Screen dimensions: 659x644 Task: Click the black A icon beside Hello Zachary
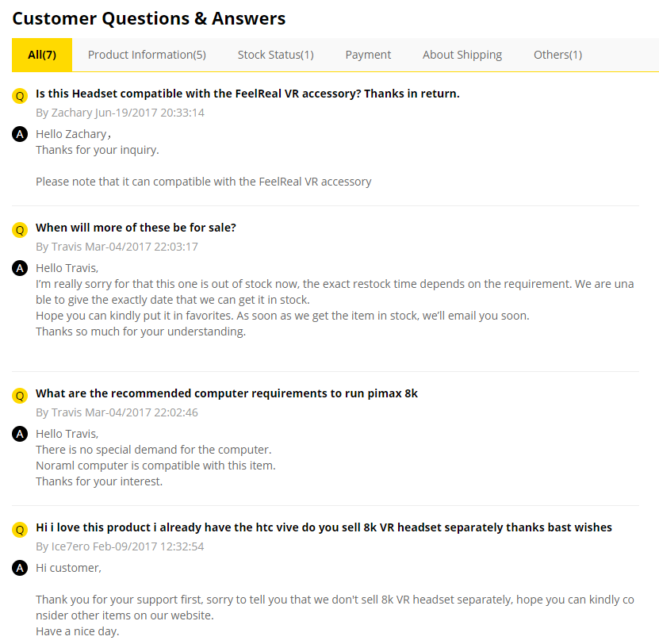(x=20, y=134)
